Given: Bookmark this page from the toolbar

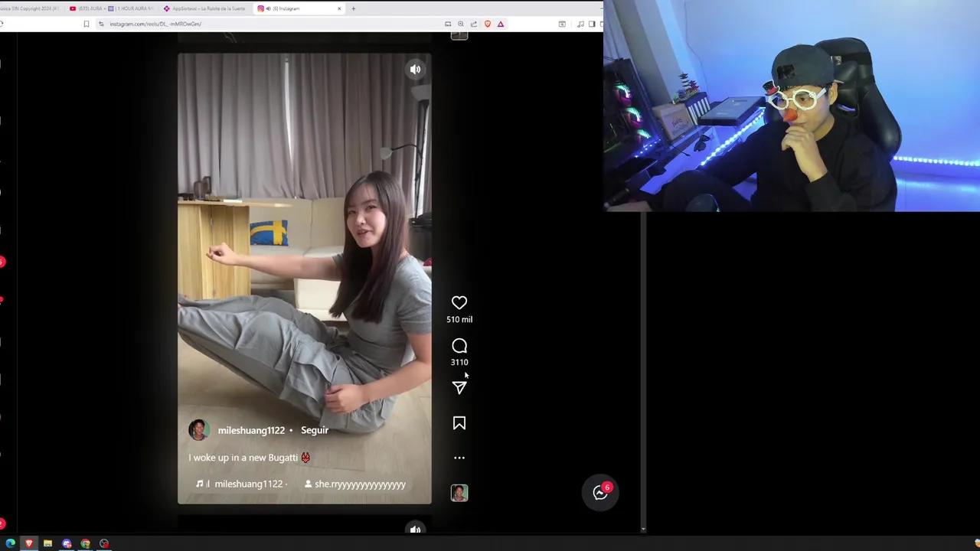Looking at the screenshot, I should tap(86, 24).
